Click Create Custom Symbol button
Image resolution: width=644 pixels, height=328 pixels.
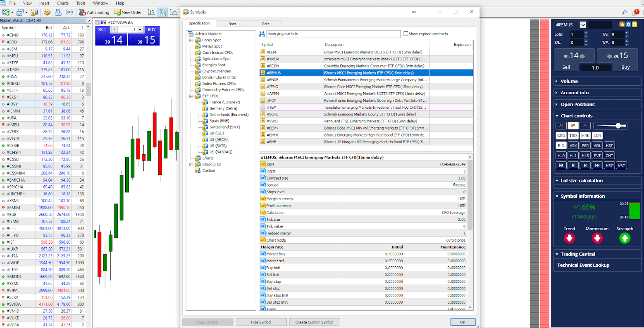point(314,322)
